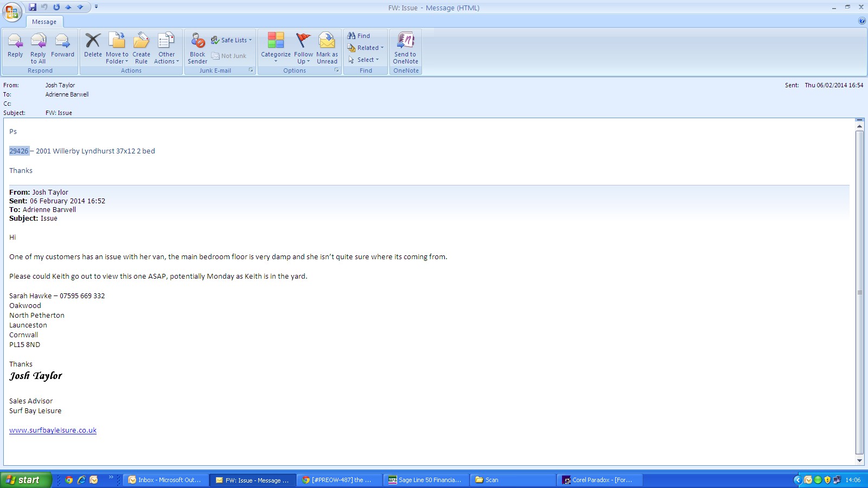Screen dimensions: 868x488
Task: Select the Message ribbon tab
Action: [44, 22]
